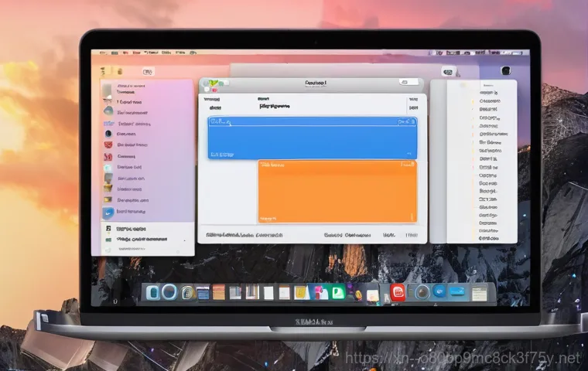This screenshot has height=371, width=588.
Task: Click the small icon button above the right panel
Action: tap(448, 72)
